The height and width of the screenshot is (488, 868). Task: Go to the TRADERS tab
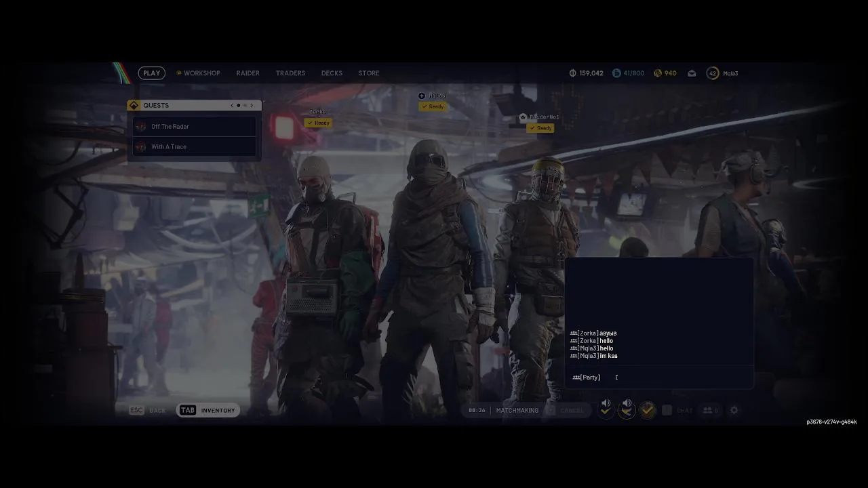click(x=290, y=73)
